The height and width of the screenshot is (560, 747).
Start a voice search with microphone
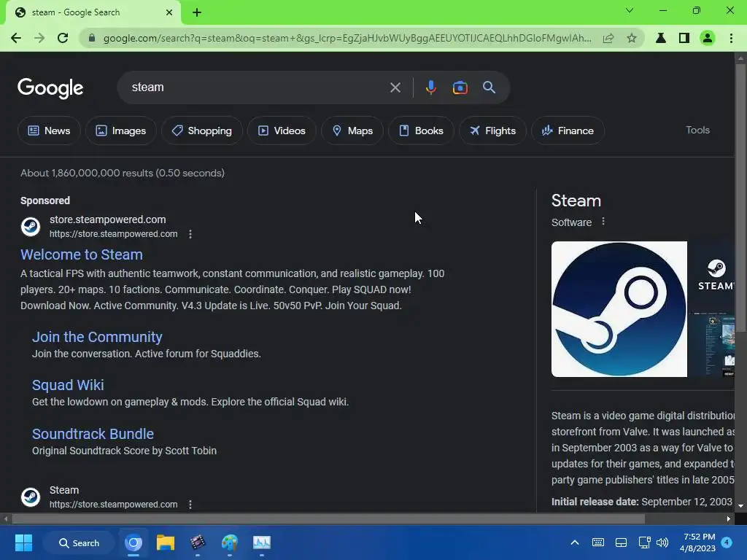tap(430, 87)
